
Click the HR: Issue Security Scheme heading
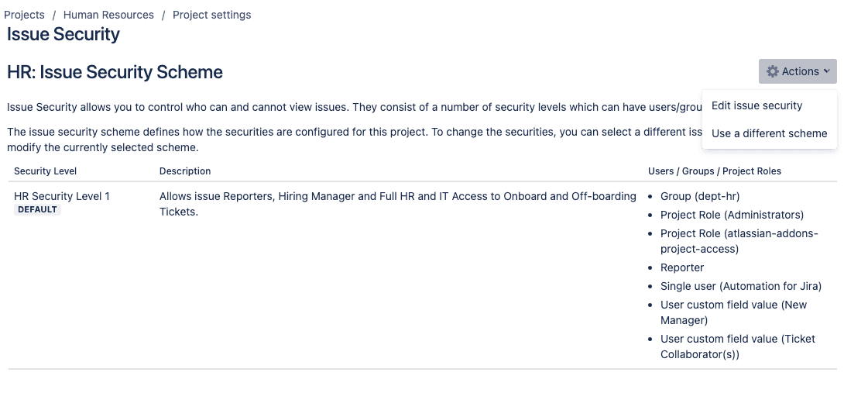tap(115, 72)
